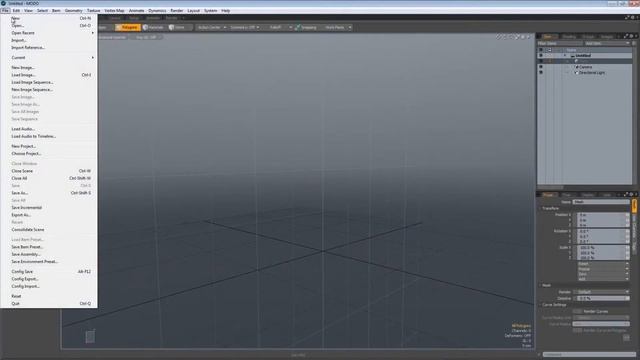640x360 pixels.
Task: Collapse the Curve Settings section
Action: pyautogui.click(x=541, y=305)
